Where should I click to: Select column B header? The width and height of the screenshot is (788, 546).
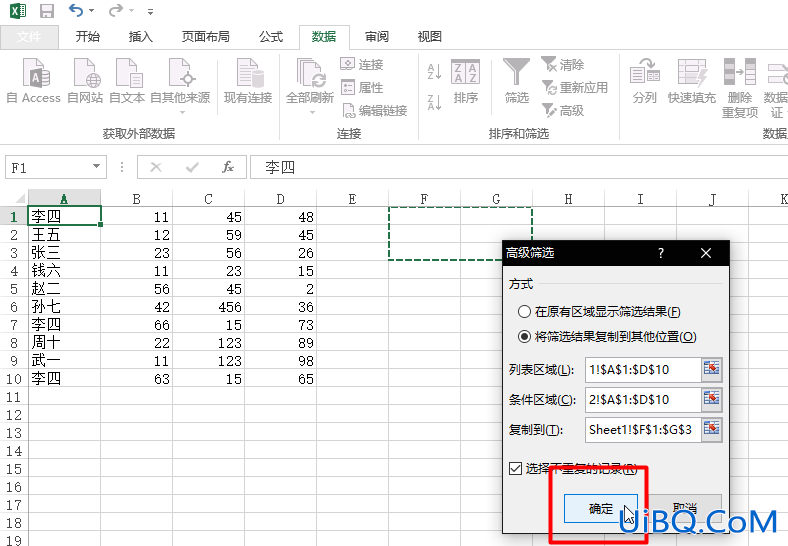pos(137,199)
